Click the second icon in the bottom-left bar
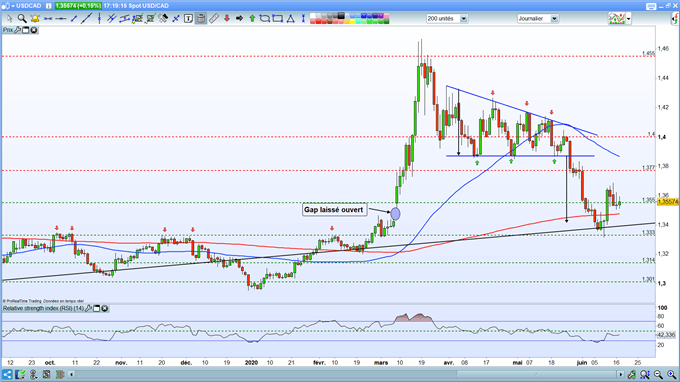Image resolution: width=680 pixels, height=382 pixels. pos(20,374)
